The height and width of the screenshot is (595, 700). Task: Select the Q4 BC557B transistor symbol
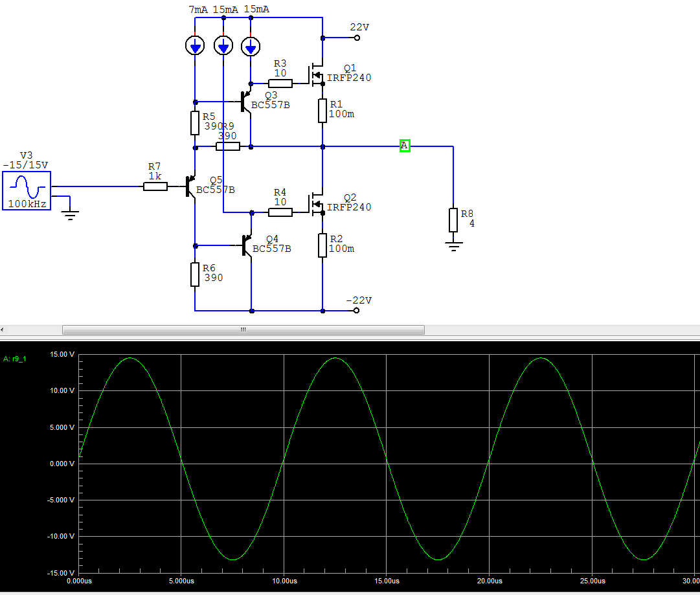pos(247,245)
